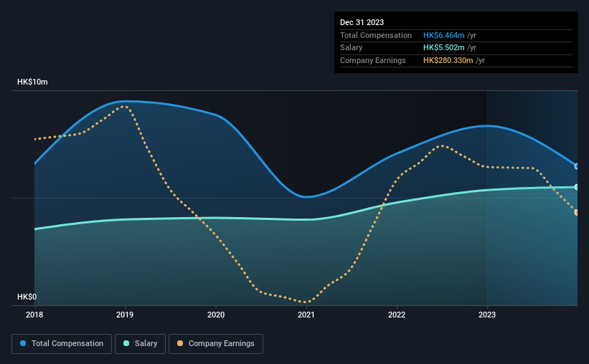Screen dimensions: 589x364
Task: Click the blue Total Compensation endpoint marker
Action: tap(577, 166)
